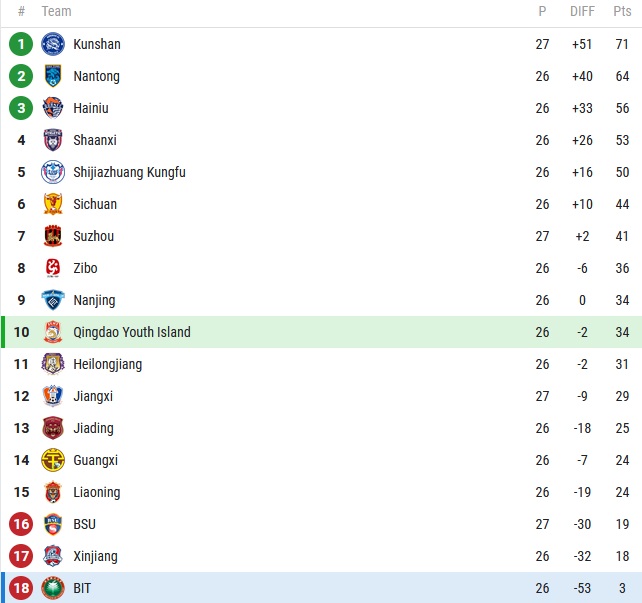Click the red rank 16 badge
This screenshot has width=642, height=603.
click(x=21, y=524)
